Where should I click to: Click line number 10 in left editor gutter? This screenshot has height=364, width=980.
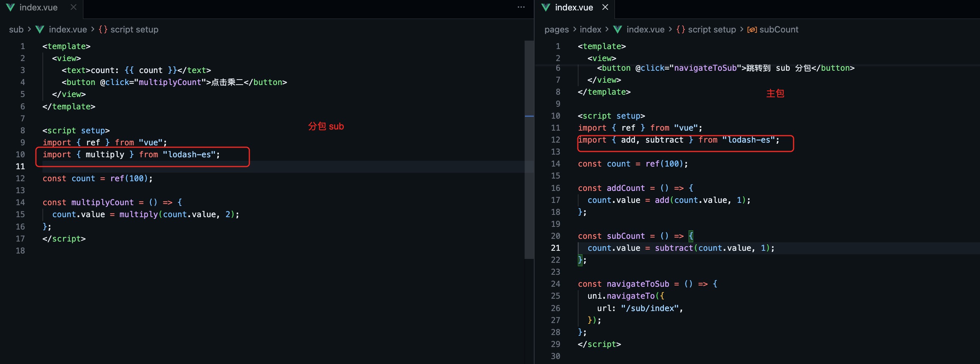20,155
